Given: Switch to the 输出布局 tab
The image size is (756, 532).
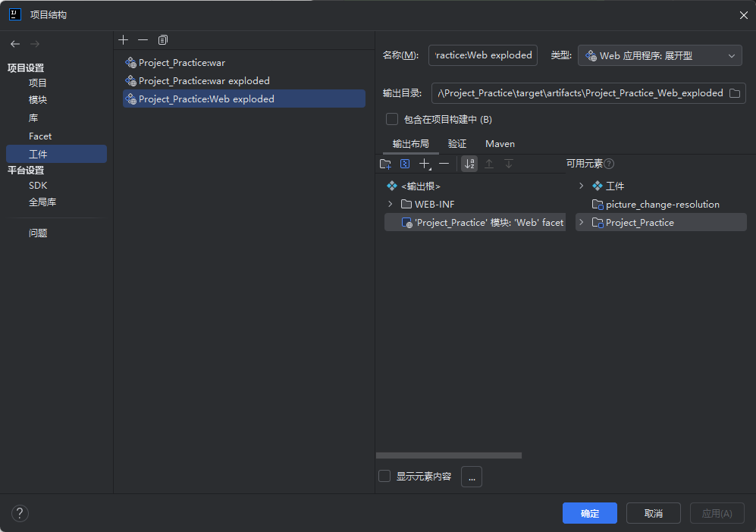Looking at the screenshot, I should point(410,143).
